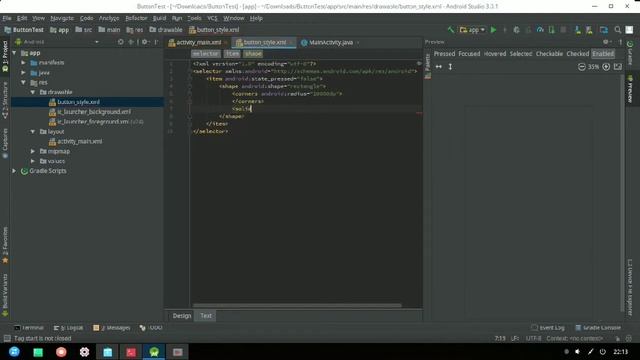Expand the java folder
640x360 pixels.
[24, 73]
